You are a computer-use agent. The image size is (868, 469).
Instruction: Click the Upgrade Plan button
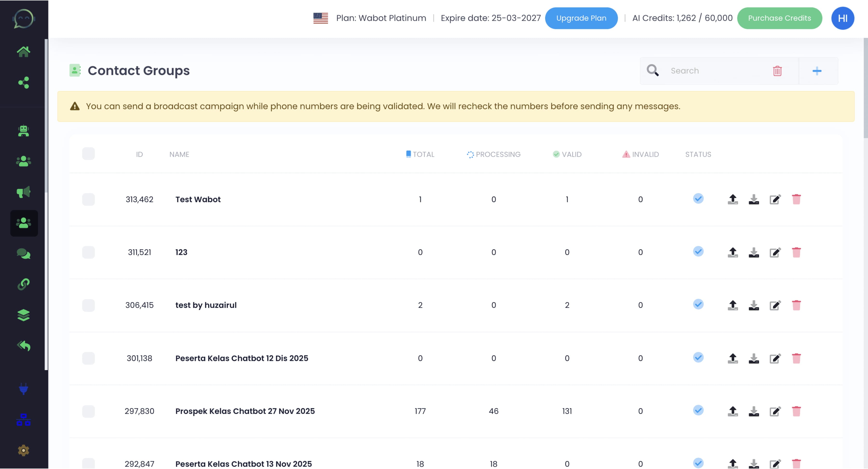[581, 18]
